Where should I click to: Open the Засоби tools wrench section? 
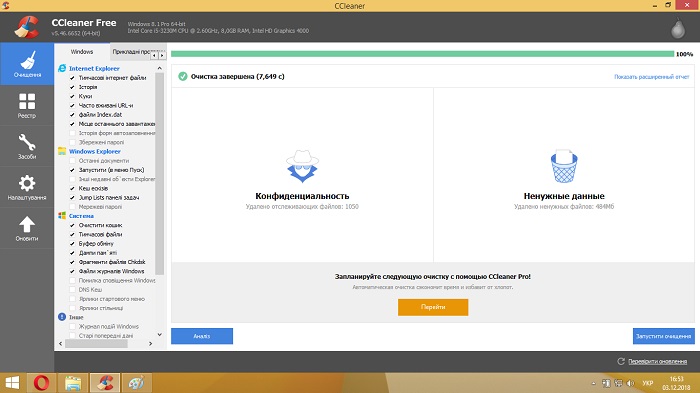pyautogui.click(x=27, y=146)
